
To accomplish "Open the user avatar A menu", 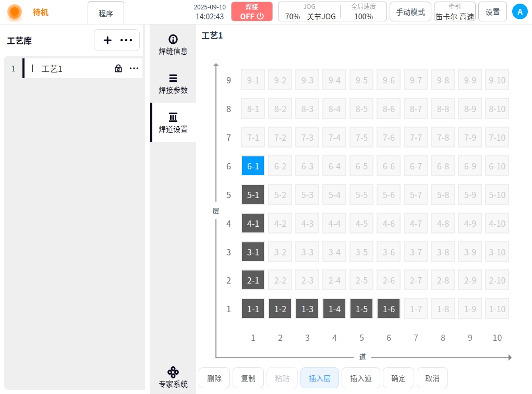I will pos(519,11).
